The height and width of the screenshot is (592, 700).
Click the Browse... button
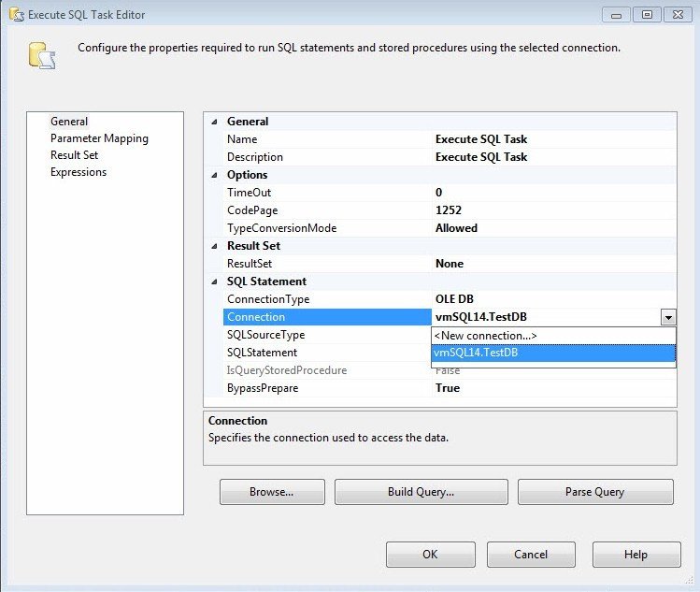(272, 492)
